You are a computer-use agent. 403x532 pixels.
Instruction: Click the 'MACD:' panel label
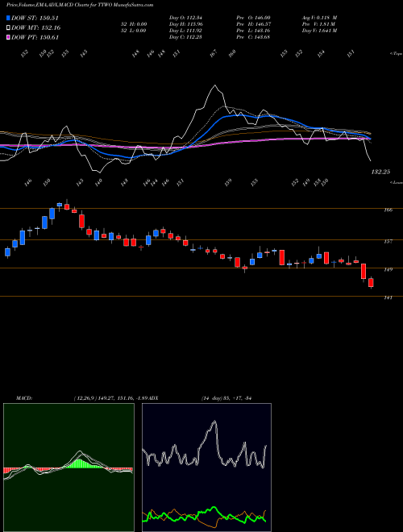[24, 398]
